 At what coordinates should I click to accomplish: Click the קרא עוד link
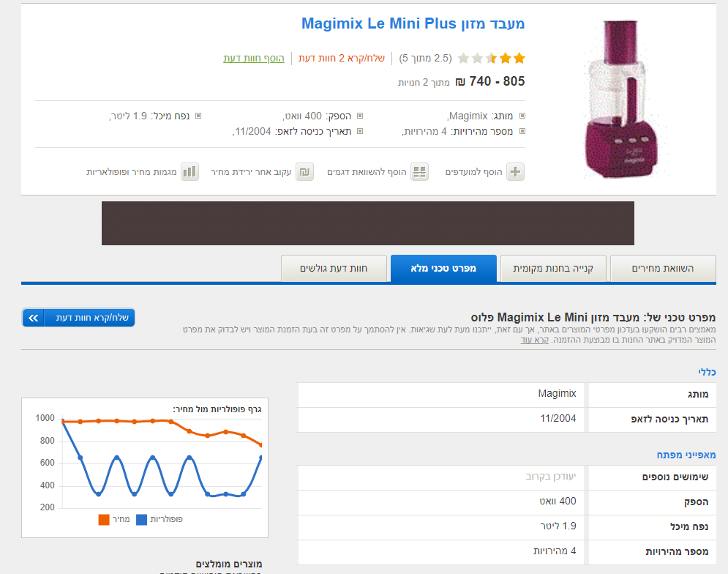pyautogui.click(x=534, y=340)
